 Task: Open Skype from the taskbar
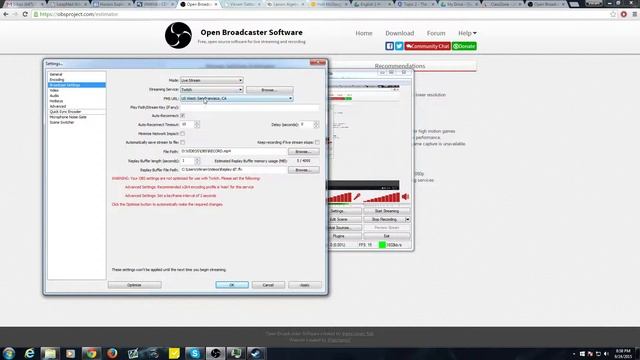(x=194, y=353)
